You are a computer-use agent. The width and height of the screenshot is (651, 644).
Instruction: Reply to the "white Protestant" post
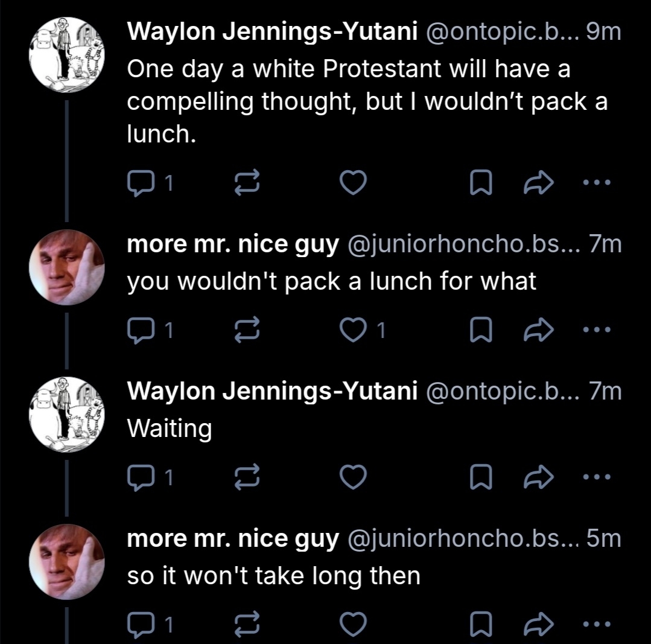point(141,182)
